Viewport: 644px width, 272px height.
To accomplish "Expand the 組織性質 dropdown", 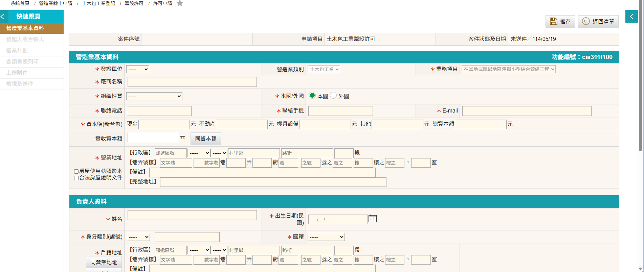I will 154,96.
